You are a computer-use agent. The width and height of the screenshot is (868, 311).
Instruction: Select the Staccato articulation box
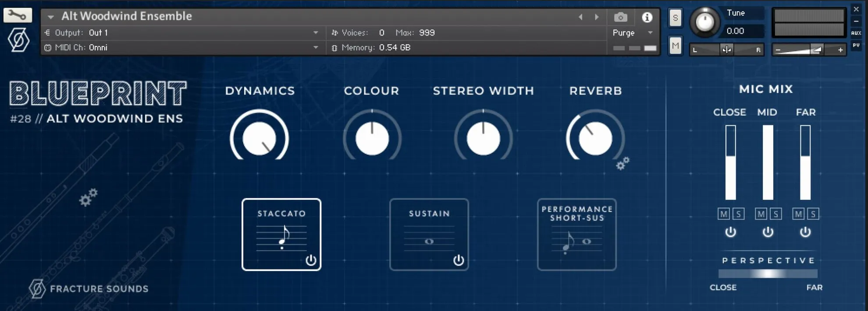click(281, 234)
